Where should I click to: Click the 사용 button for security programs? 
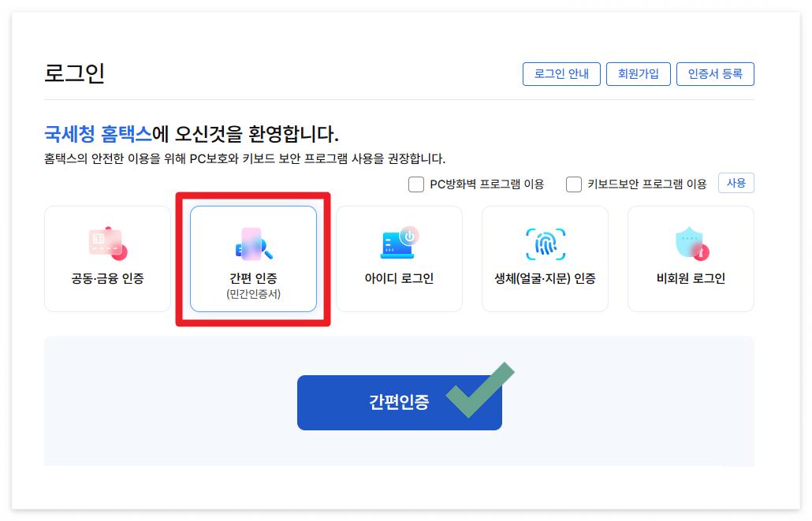pos(736,183)
